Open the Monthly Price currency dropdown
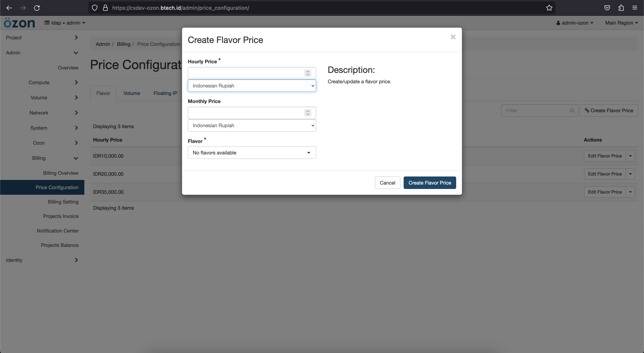 252,125
